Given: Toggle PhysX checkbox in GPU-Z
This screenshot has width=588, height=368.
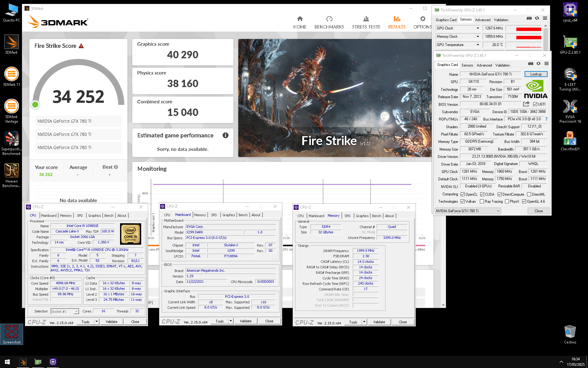Looking at the screenshot, I should [x=507, y=201].
